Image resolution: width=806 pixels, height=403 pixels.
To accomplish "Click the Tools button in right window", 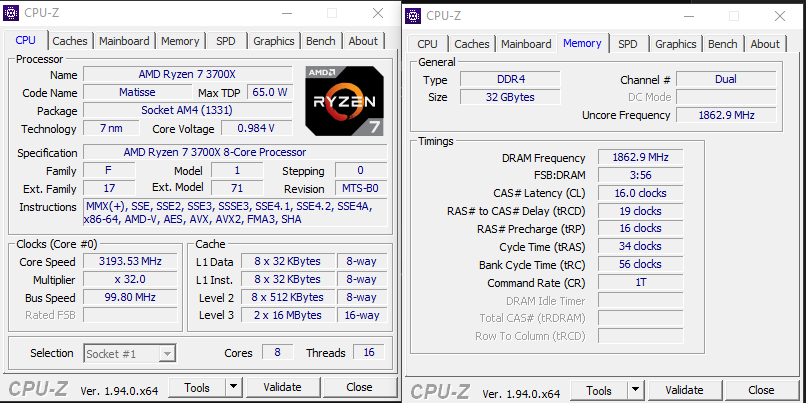I will point(599,391).
